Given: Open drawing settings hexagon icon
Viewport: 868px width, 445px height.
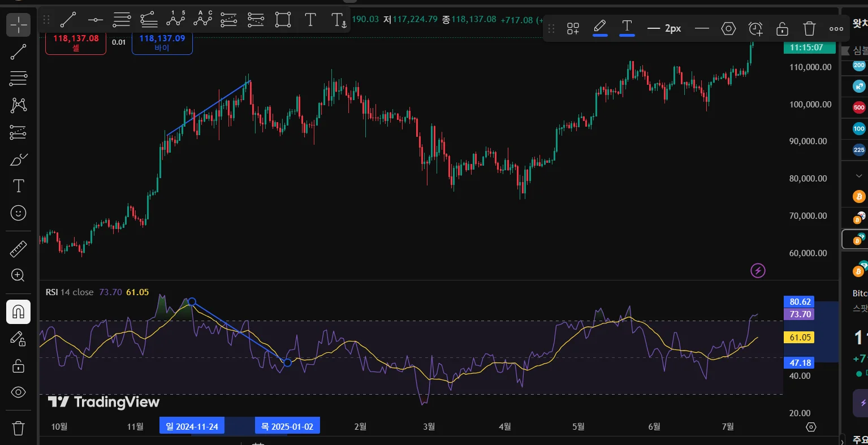Looking at the screenshot, I should (x=728, y=28).
